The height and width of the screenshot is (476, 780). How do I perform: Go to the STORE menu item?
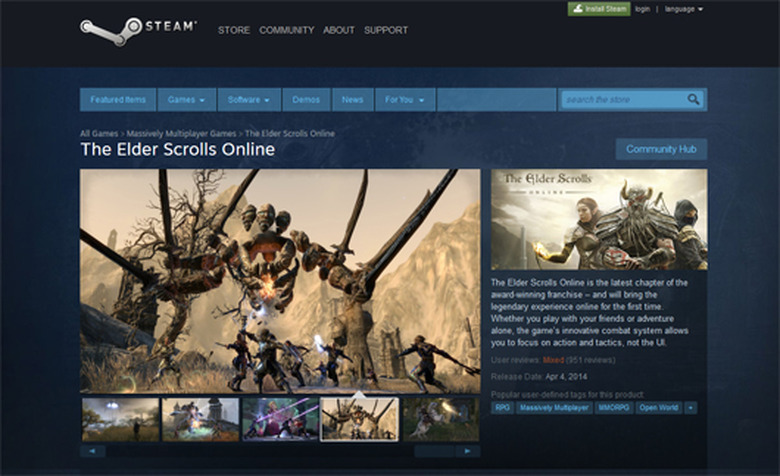[x=234, y=30]
